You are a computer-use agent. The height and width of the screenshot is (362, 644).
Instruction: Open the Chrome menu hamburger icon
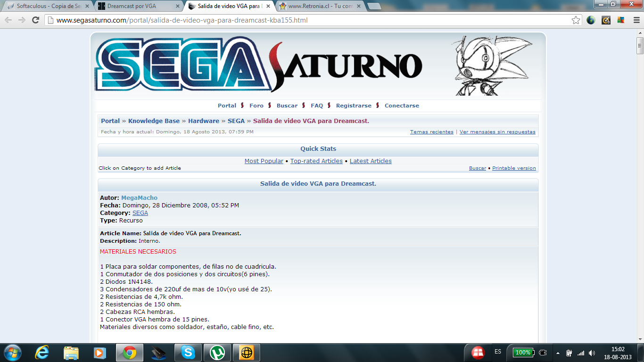[635, 20]
